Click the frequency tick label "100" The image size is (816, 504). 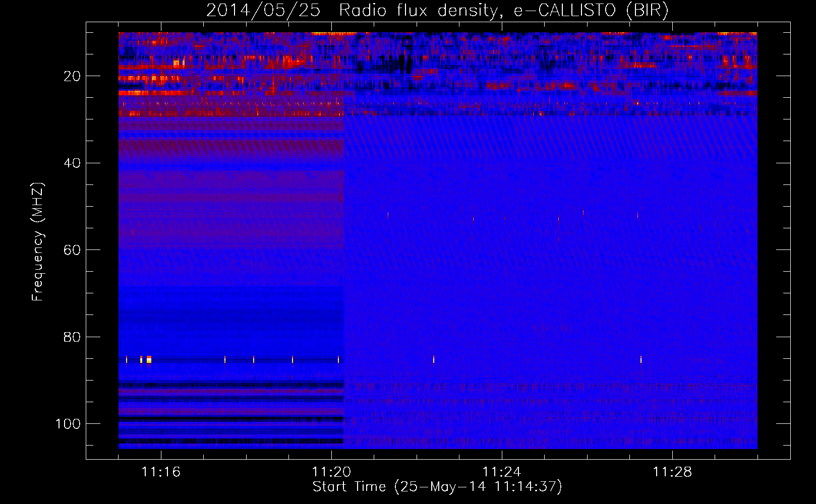pos(68,424)
